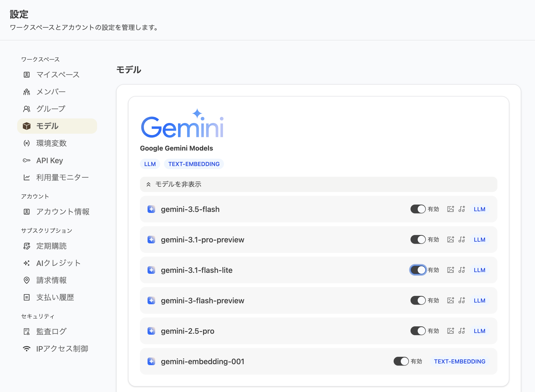Image resolution: width=535 pixels, height=392 pixels.
Task: Click the グループ users icon
Action: 27,109
